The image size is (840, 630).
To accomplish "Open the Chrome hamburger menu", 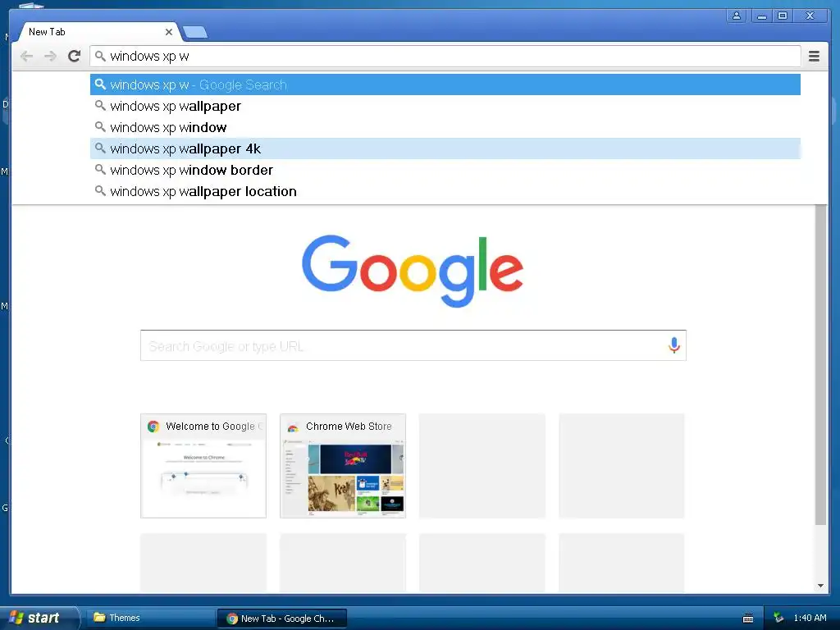I will 814,57.
